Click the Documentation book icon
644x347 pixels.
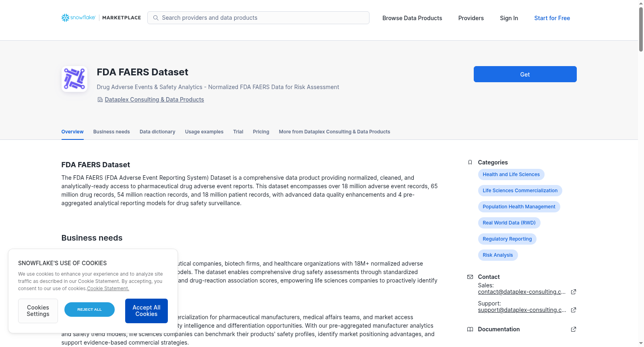(x=470, y=329)
